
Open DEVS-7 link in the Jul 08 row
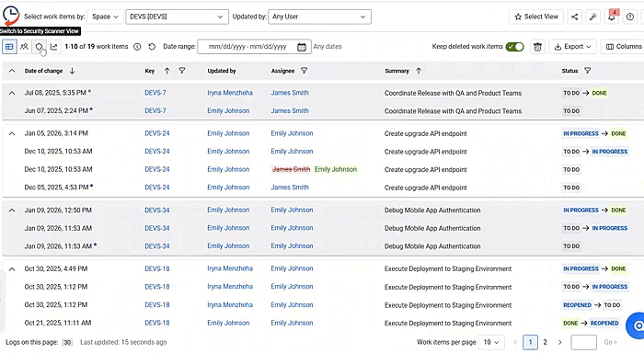click(155, 93)
